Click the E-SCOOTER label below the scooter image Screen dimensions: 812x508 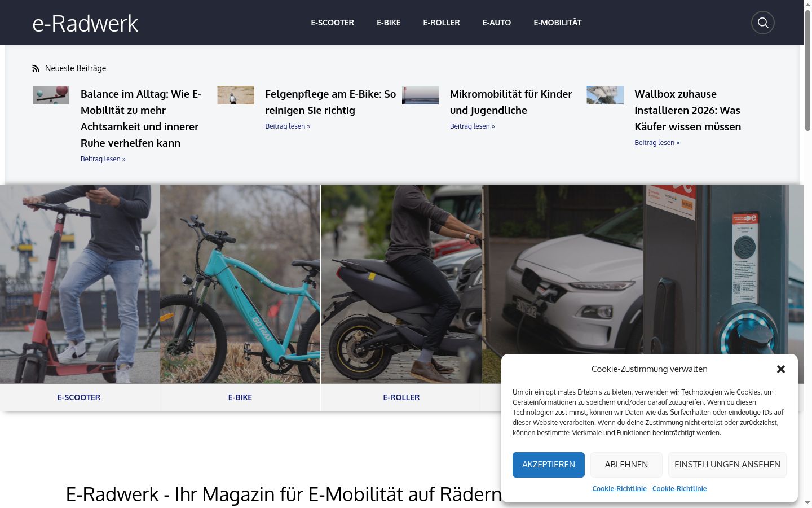pyautogui.click(x=79, y=397)
